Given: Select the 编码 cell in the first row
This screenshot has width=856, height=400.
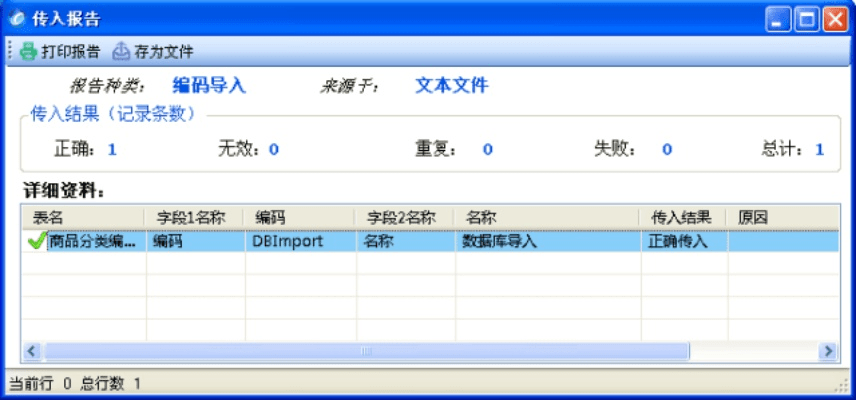Looking at the screenshot, I should (196, 241).
